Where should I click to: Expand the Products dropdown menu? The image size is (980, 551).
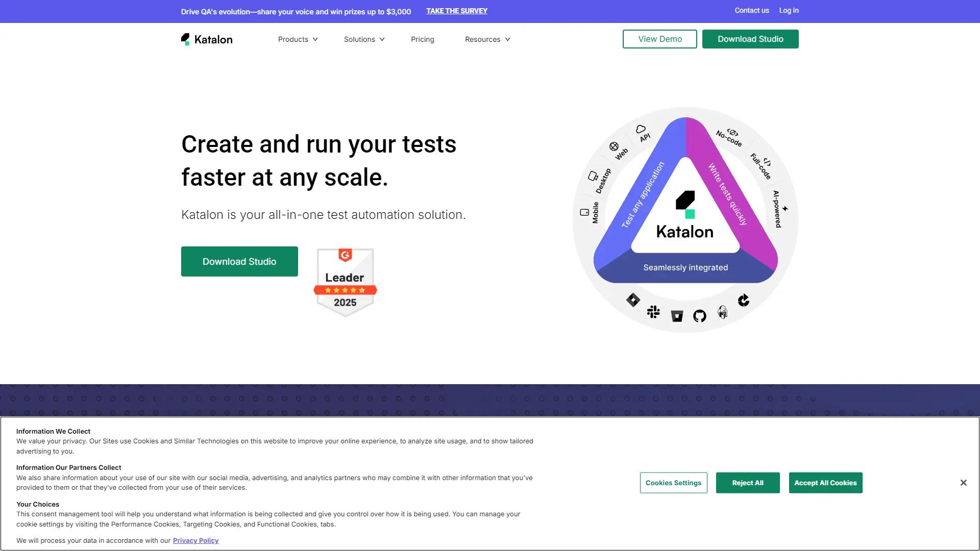[x=298, y=39]
